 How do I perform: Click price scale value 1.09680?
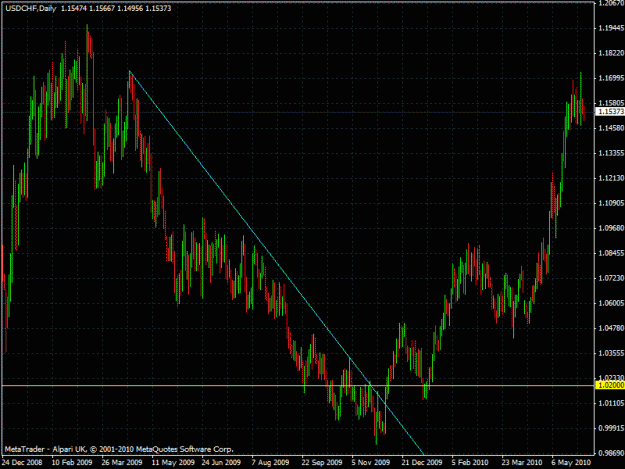(611, 228)
